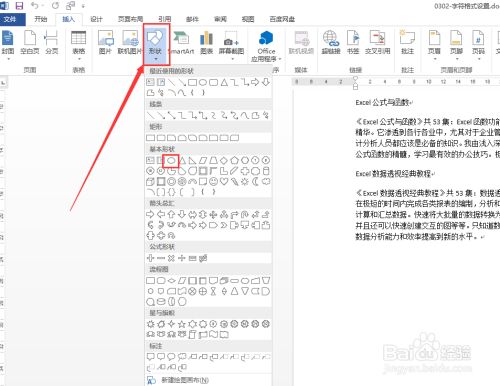Click the Save icon in quick access toolbar
Viewport: 500px width, 386px height.
20,5
